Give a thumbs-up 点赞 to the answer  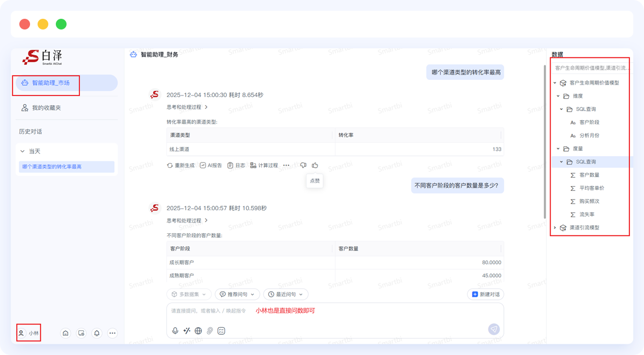click(x=314, y=165)
